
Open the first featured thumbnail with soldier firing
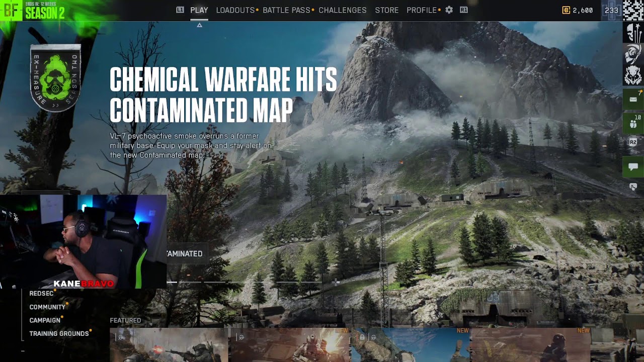click(x=169, y=345)
